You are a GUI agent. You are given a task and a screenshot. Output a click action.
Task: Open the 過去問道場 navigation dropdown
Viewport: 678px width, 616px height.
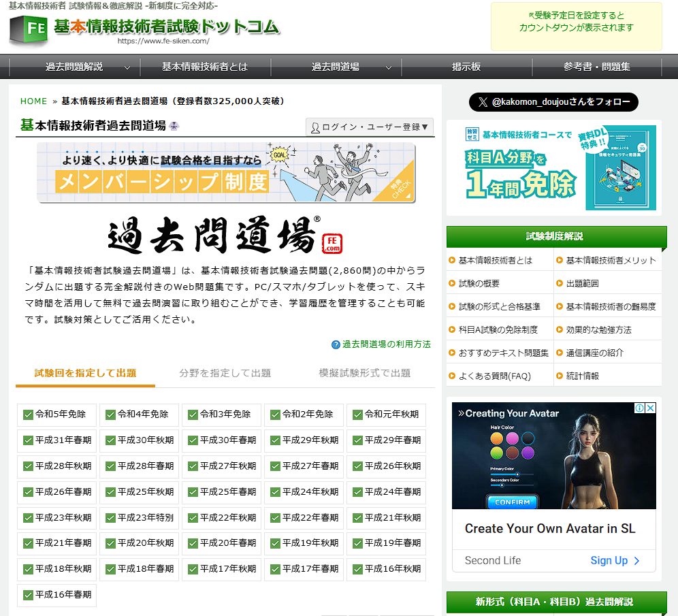coord(389,67)
